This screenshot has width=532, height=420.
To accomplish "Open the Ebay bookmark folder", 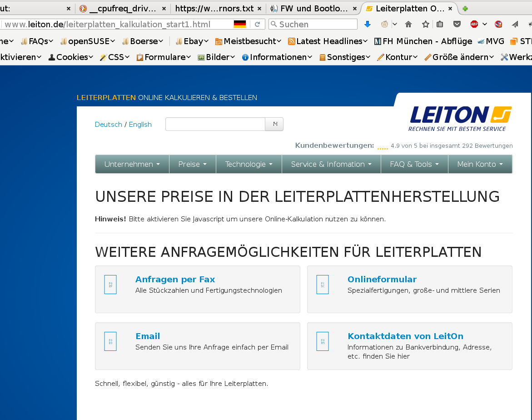I will [x=192, y=41].
